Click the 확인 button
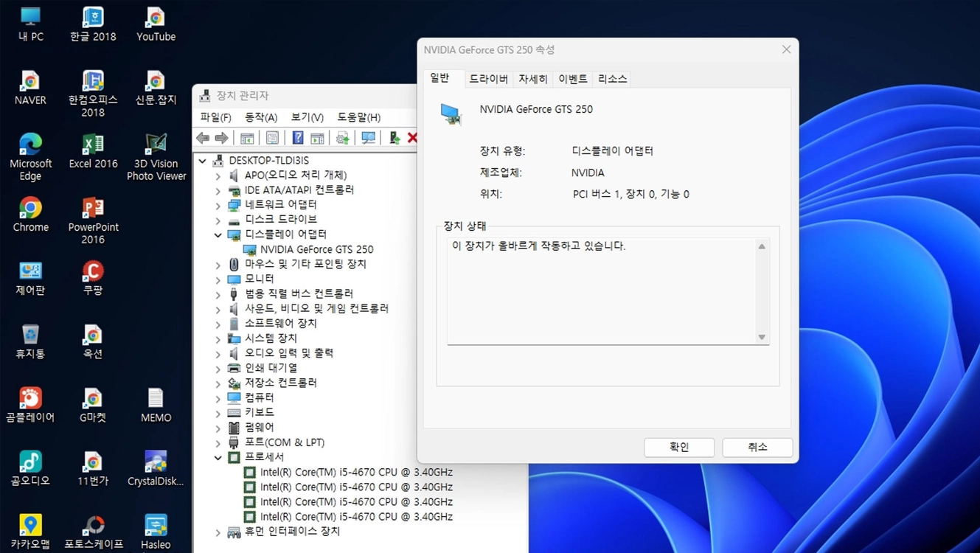The width and height of the screenshot is (980, 553). click(x=679, y=447)
